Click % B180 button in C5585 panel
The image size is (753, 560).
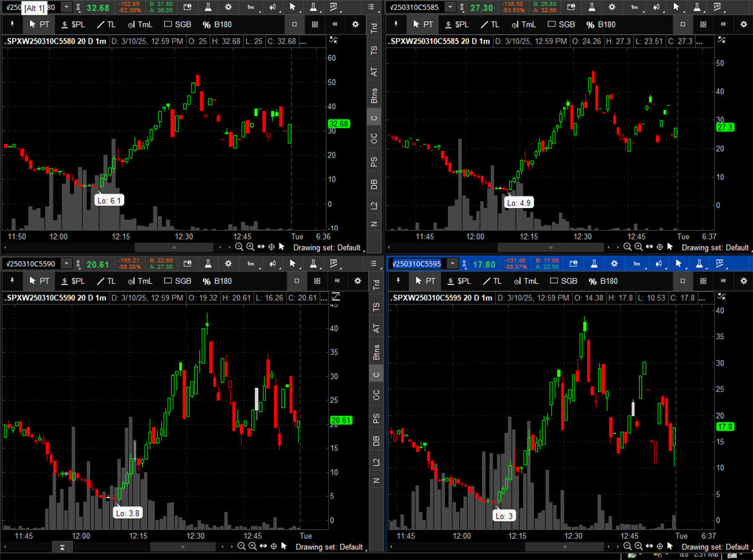tap(600, 24)
